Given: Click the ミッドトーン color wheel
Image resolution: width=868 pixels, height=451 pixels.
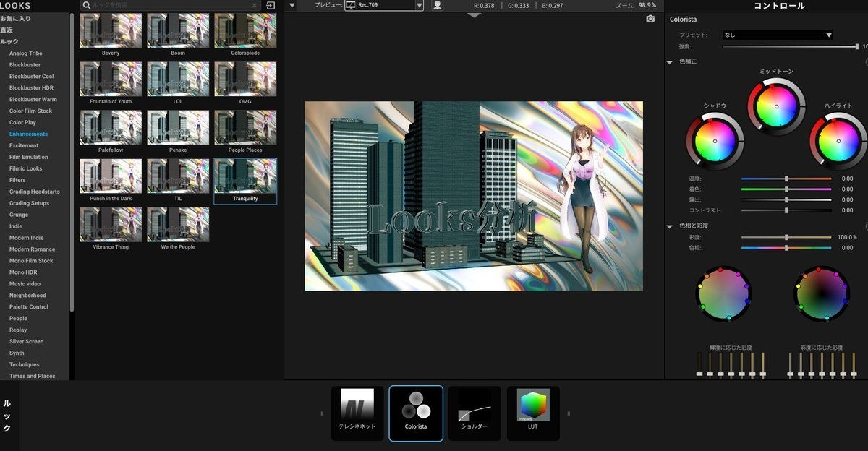Looking at the screenshot, I should (776, 106).
